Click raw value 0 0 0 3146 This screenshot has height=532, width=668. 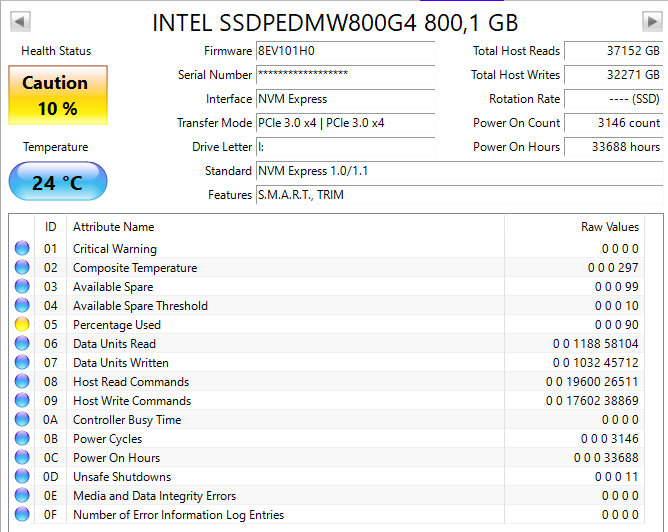click(x=610, y=439)
